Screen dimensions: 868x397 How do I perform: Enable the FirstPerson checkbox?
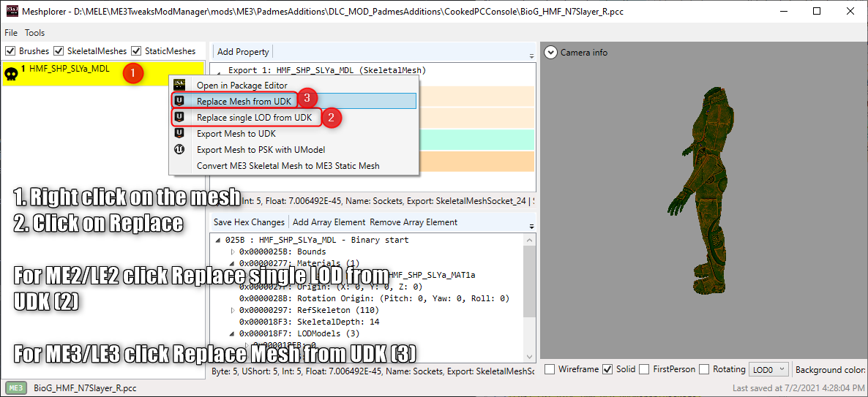click(x=644, y=368)
